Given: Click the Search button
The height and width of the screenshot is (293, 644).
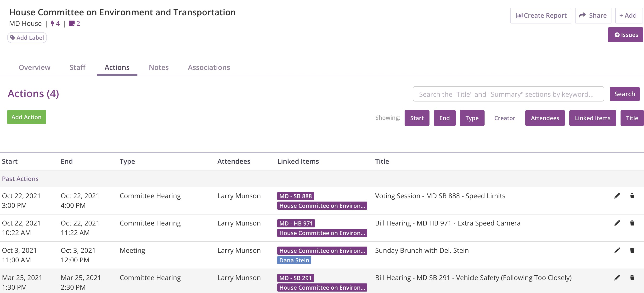Looking at the screenshot, I should point(625,94).
